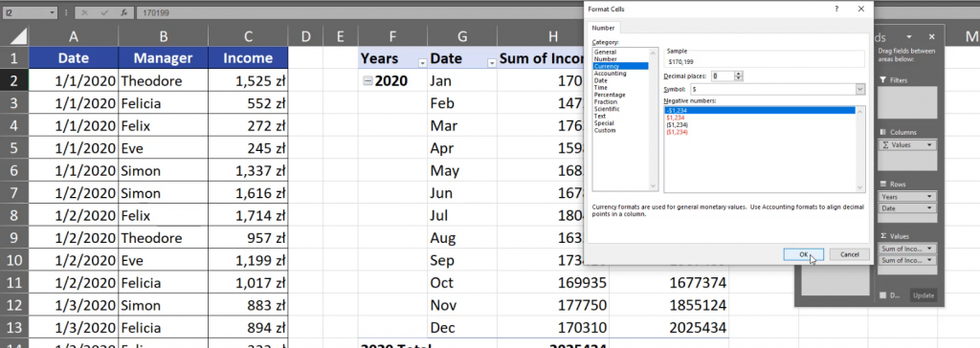
Task: Collapse the 2020 year group
Action: point(367,81)
